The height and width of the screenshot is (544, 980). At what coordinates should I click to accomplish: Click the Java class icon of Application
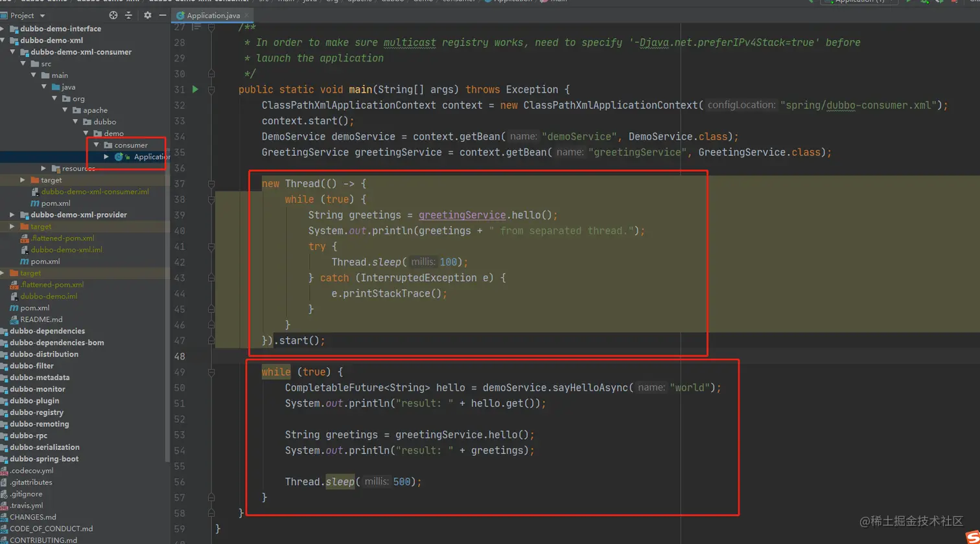119,157
